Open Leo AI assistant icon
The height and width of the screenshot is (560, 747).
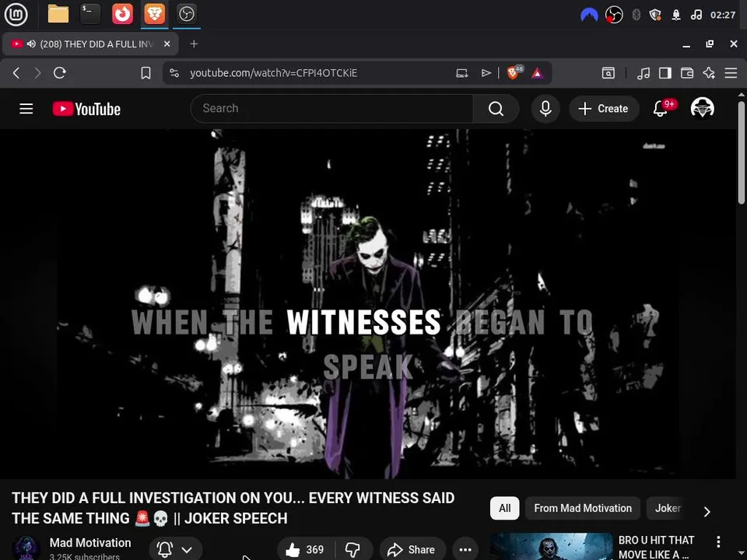709,73
